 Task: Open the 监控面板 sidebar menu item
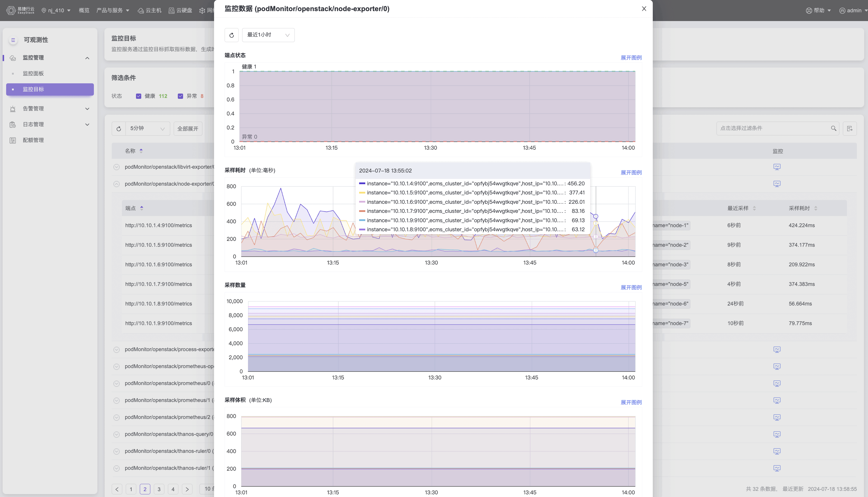(33, 73)
